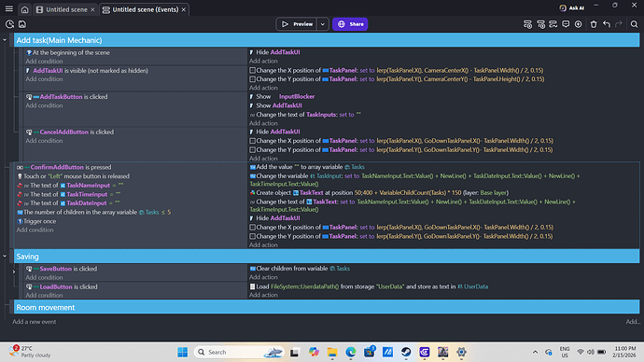Go to the home page tab
This screenshot has height=362, width=644.
tap(24, 9)
